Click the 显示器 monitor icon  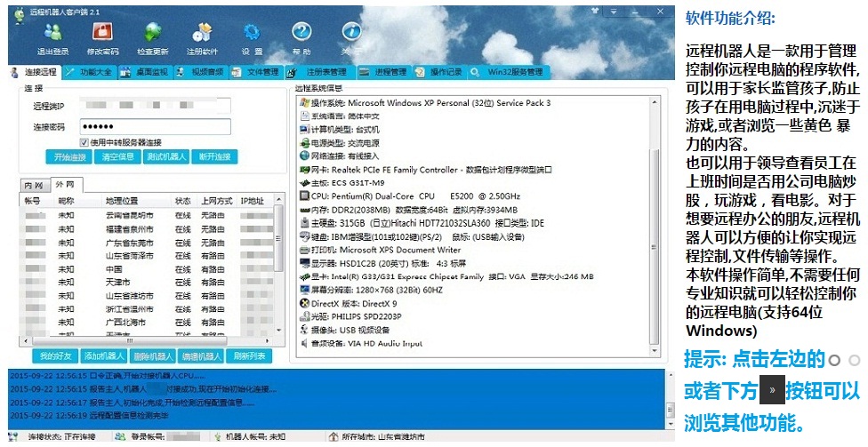[x=304, y=263]
